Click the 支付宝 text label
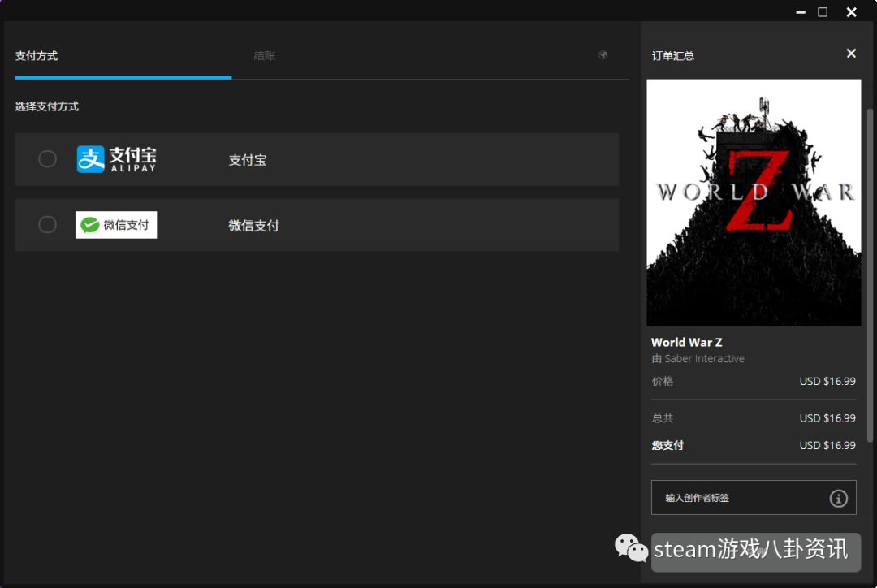877x588 pixels. pyautogui.click(x=248, y=160)
